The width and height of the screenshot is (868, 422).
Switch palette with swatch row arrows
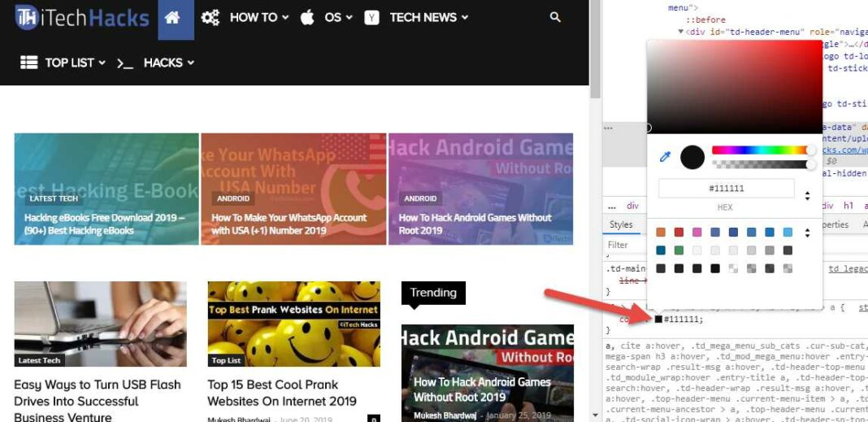click(x=807, y=233)
